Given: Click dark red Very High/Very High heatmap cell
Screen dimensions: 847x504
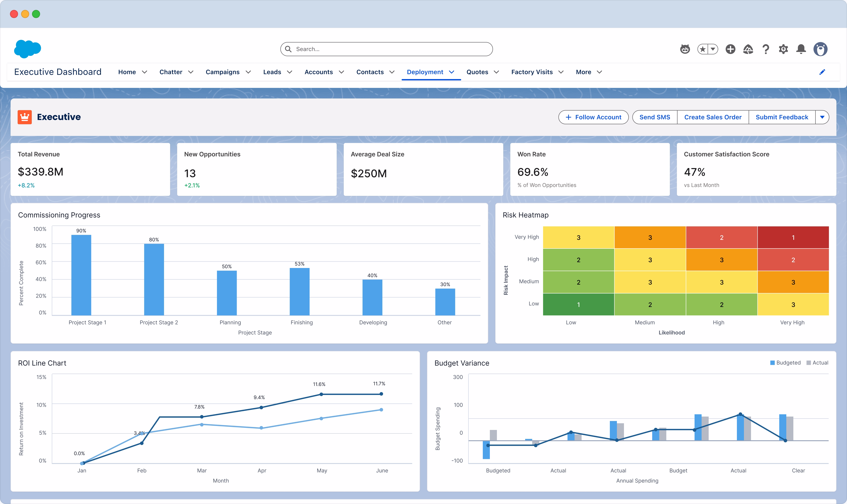Looking at the screenshot, I should [x=793, y=237].
